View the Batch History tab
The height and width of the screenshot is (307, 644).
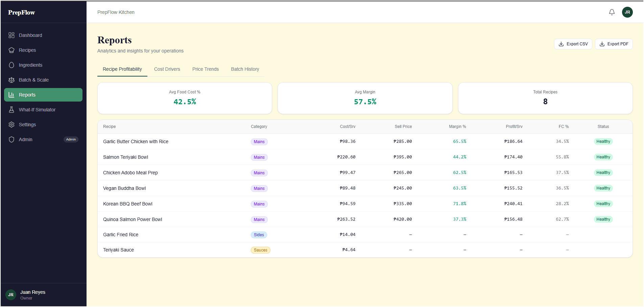point(245,69)
